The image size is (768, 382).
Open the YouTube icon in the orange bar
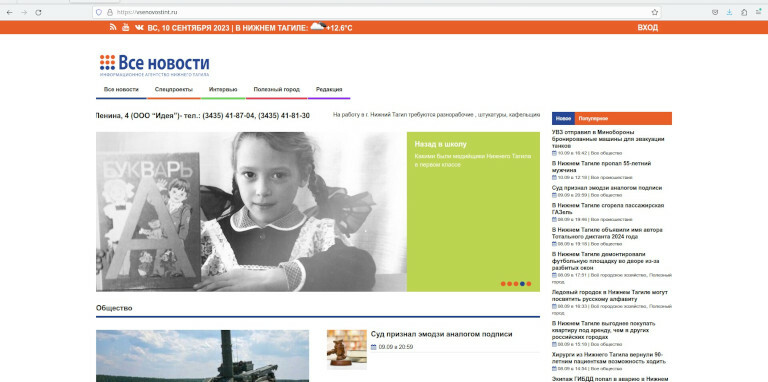coord(125,27)
